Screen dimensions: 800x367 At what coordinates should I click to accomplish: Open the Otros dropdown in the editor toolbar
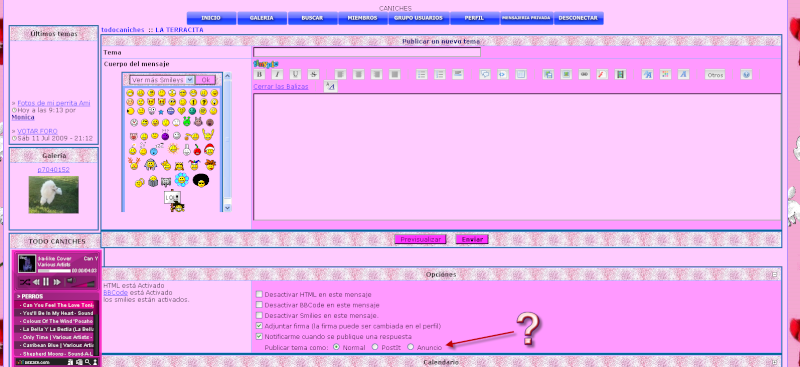(715, 75)
